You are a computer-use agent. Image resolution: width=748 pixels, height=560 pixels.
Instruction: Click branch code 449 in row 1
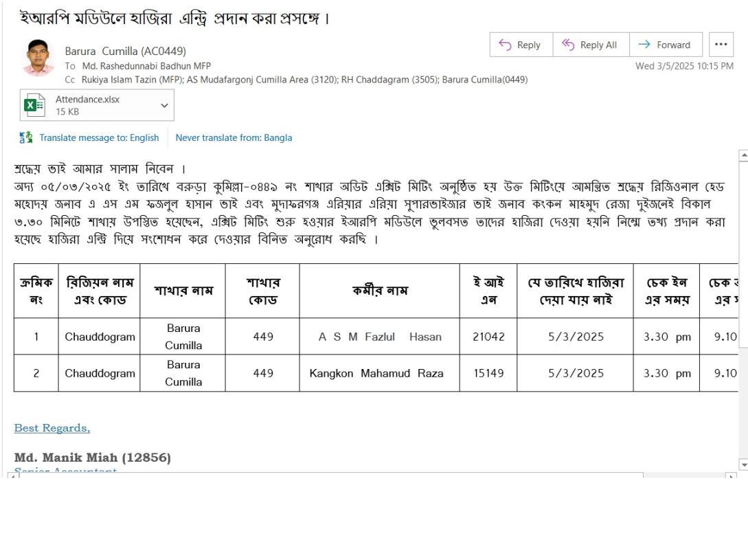point(263,337)
